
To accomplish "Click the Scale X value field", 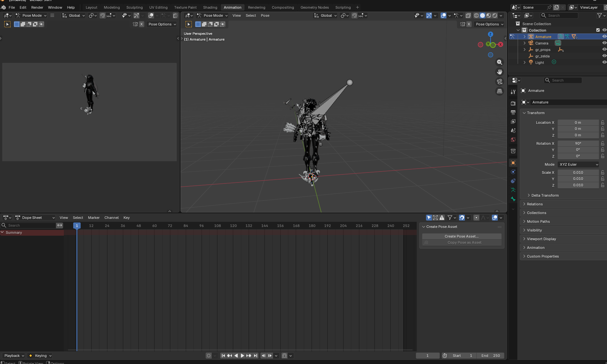I will (x=578, y=172).
